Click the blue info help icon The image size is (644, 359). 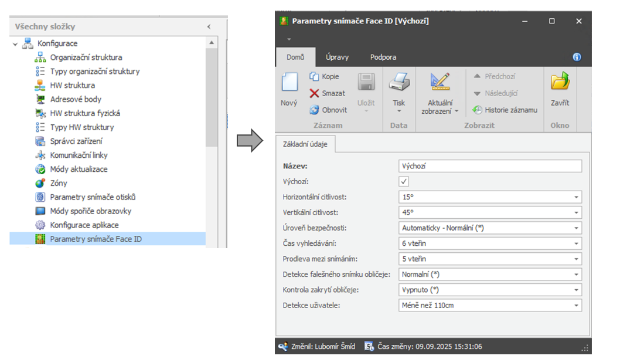click(577, 57)
